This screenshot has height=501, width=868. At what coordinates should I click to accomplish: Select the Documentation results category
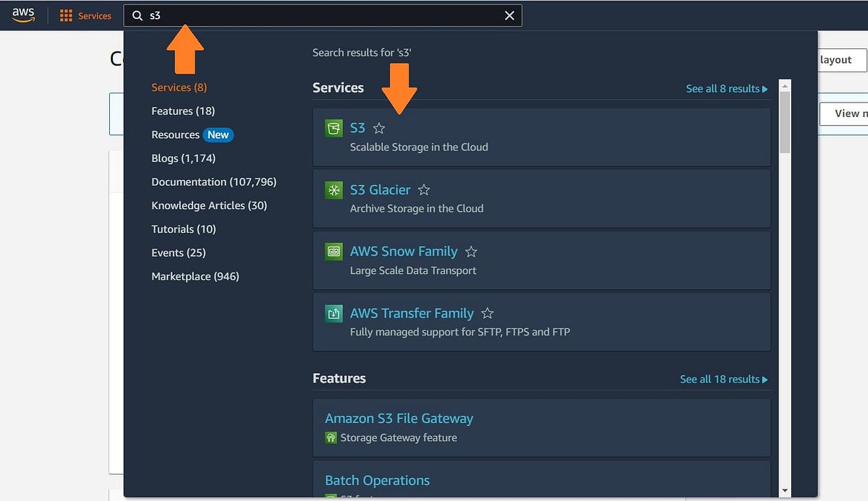213,181
